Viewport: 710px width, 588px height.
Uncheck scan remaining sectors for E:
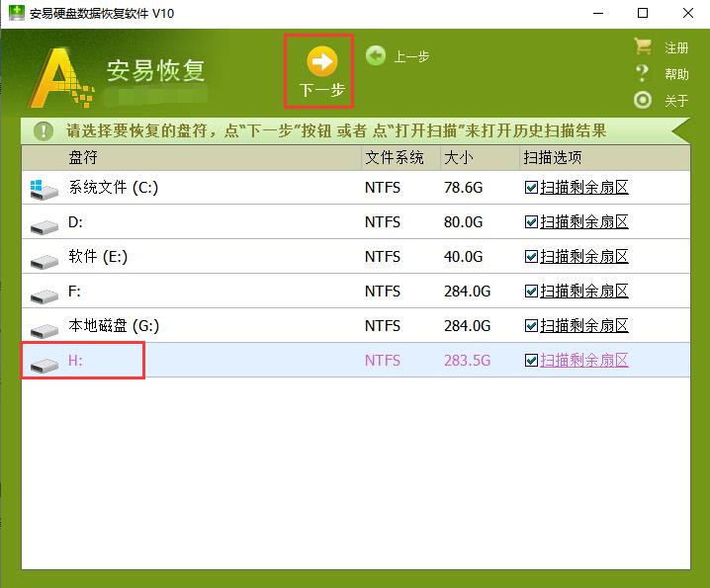pos(531,257)
